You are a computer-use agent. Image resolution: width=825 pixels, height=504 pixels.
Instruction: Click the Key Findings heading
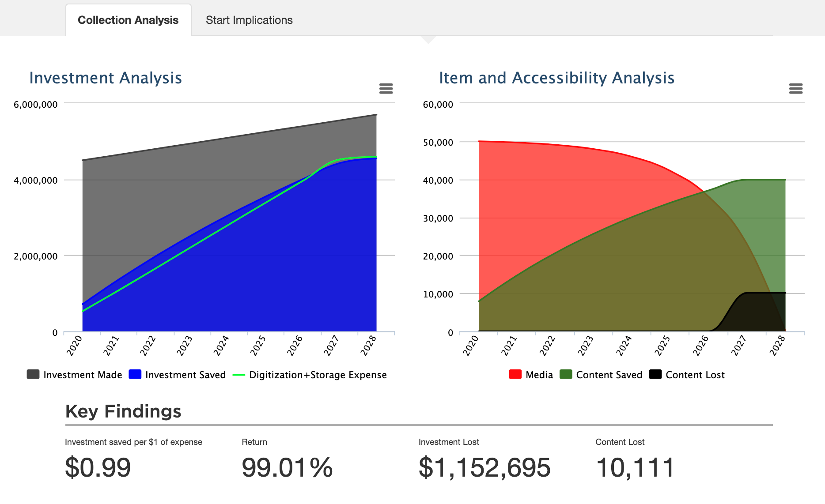(123, 411)
